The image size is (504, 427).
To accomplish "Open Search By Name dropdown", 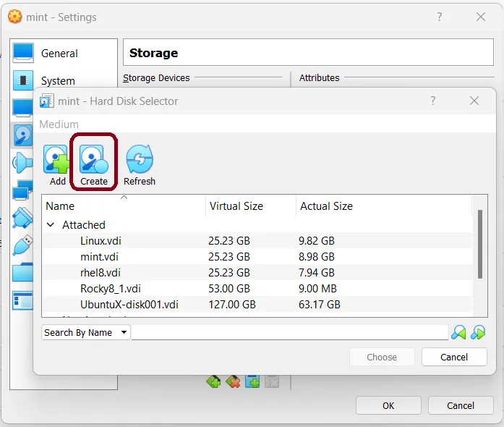I will pyautogui.click(x=86, y=332).
